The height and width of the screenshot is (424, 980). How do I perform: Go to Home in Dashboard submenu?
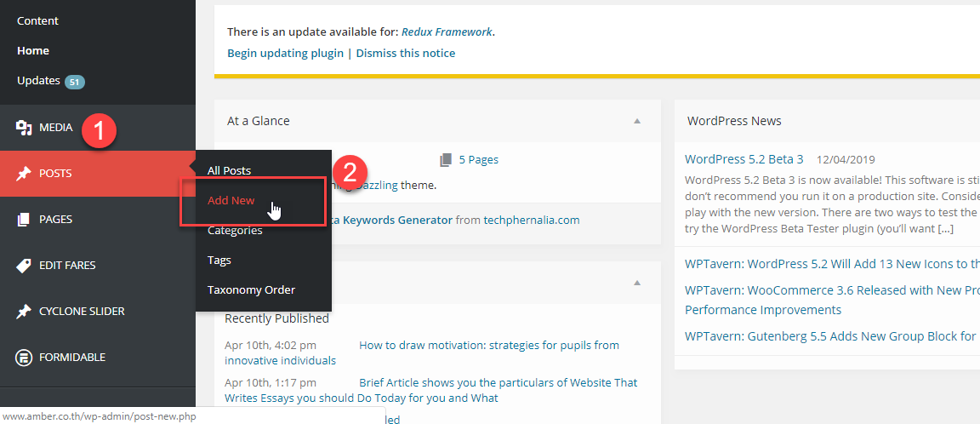[x=33, y=50]
